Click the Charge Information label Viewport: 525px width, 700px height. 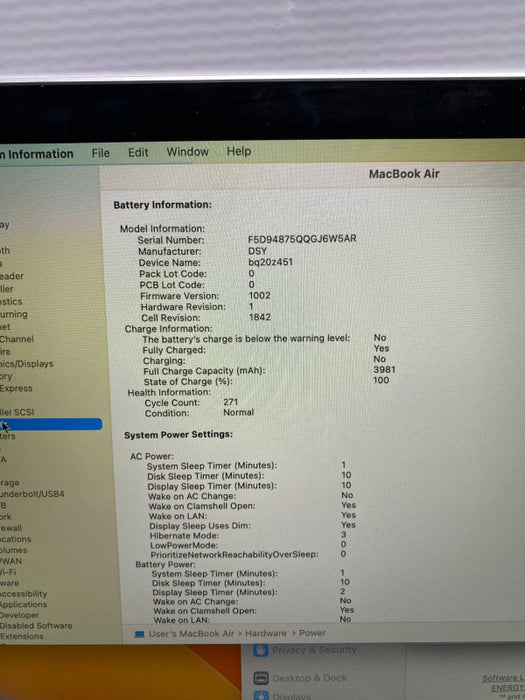169,329
